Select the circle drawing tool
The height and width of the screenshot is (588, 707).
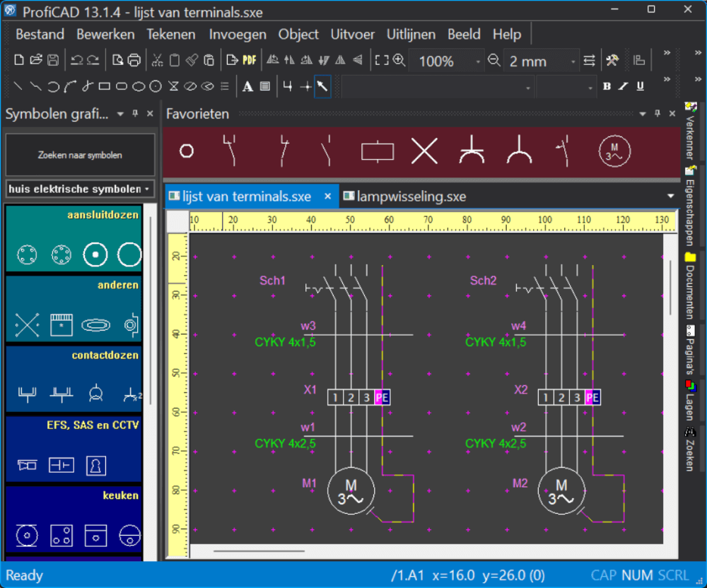coord(156,86)
